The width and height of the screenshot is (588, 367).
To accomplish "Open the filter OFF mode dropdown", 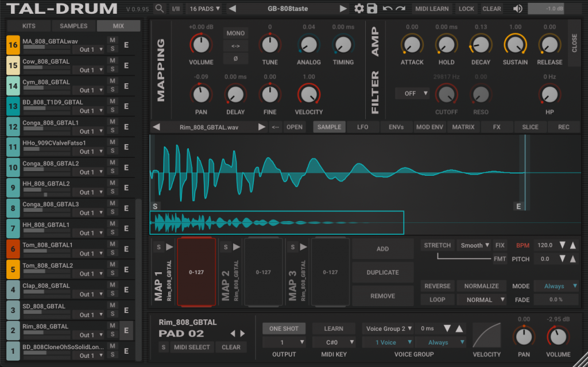I will click(x=412, y=93).
